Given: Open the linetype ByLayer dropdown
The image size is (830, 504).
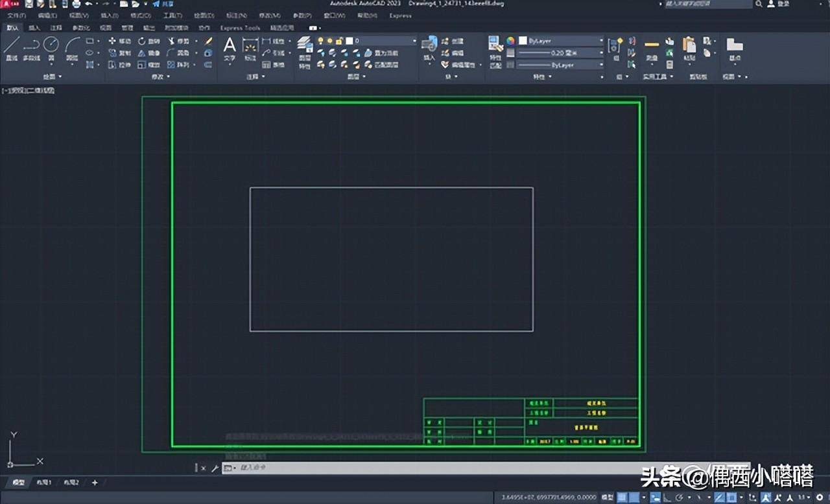Looking at the screenshot, I should (x=561, y=65).
